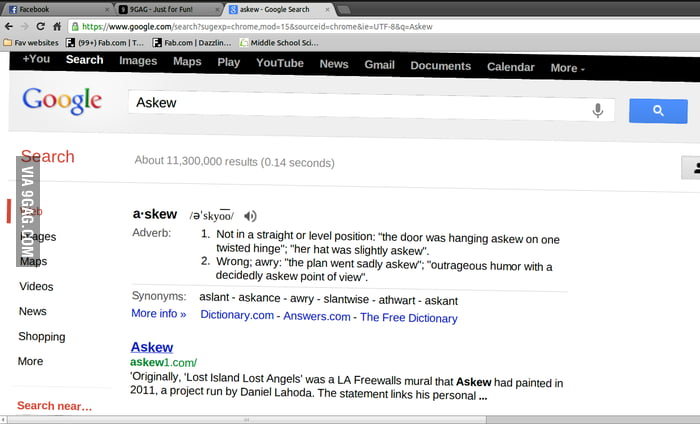Viewport: 700px width, 424px height.
Task: Open the Answers.com link
Action: (x=317, y=316)
